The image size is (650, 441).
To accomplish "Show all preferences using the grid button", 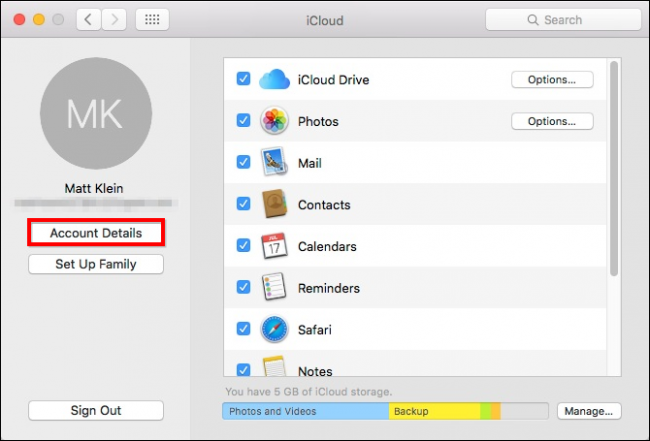I will (x=152, y=19).
